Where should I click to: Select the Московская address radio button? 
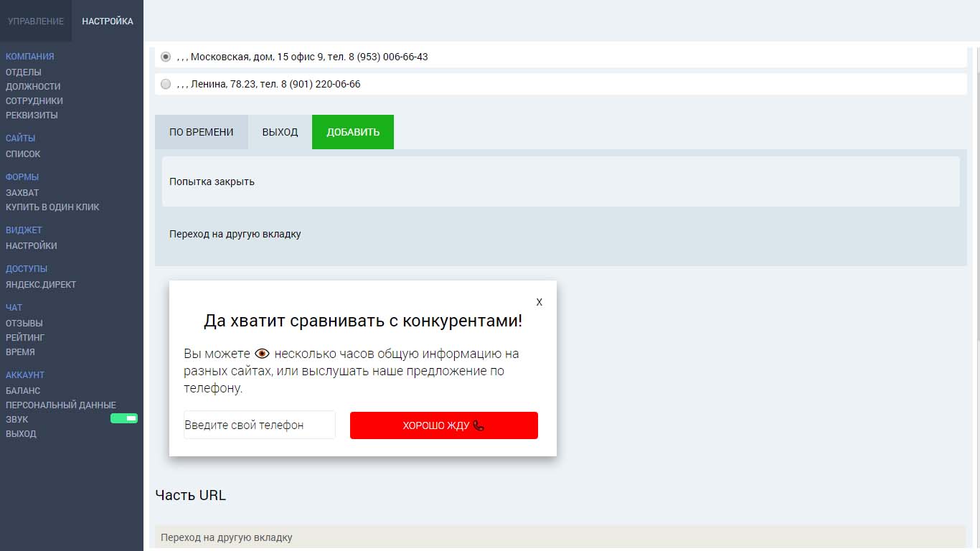point(166,57)
